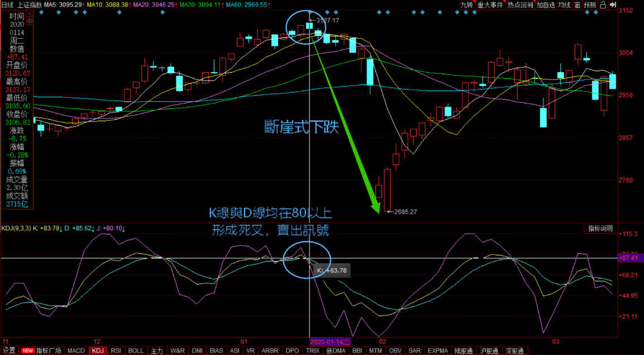The width and height of the screenshot is (644, 355).
Task: Click the NEW 指标广场 badge
Action: pyautogui.click(x=27, y=351)
